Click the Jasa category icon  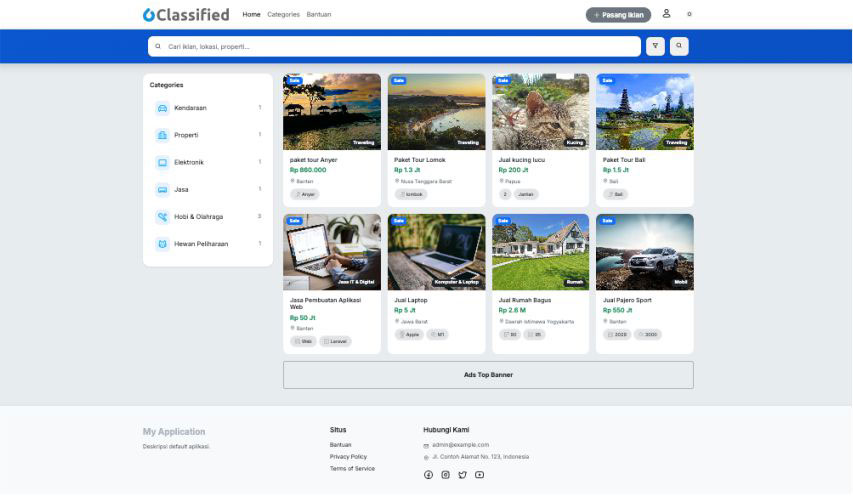(162, 190)
